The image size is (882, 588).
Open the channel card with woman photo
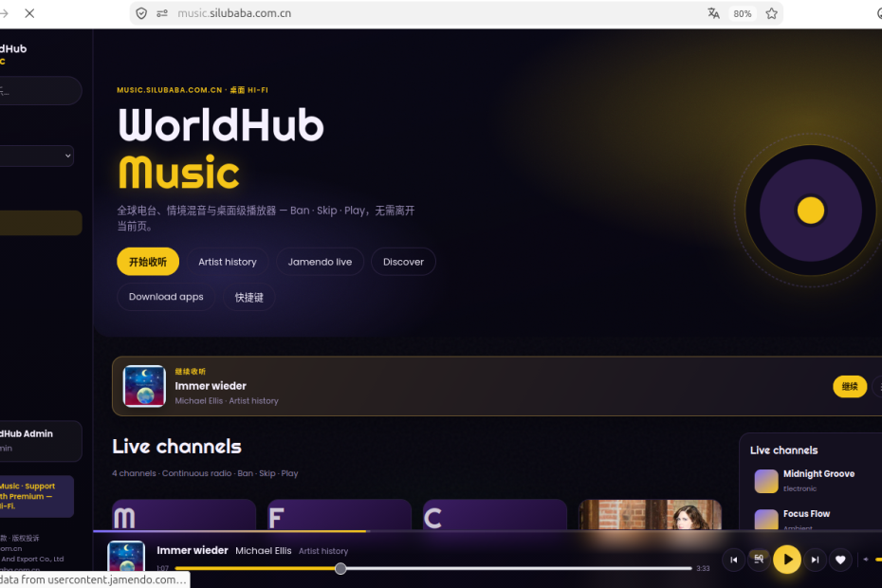coord(651,514)
